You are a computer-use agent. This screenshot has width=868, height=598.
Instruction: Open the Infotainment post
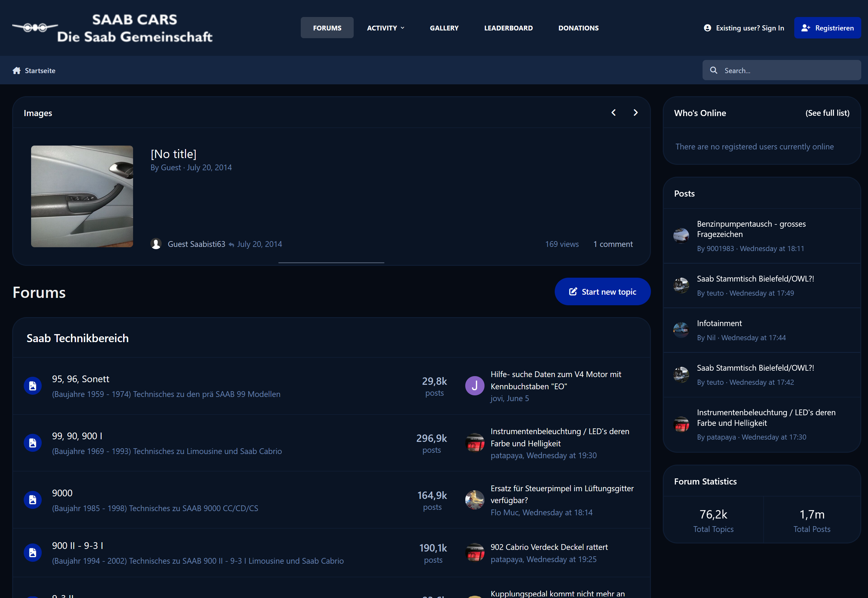tap(719, 323)
